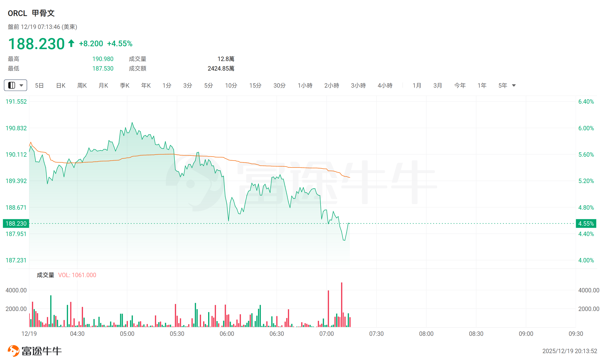Select the 日K candlestick tab
Image resolution: width=605 pixels, height=364 pixels.
pos(61,86)
